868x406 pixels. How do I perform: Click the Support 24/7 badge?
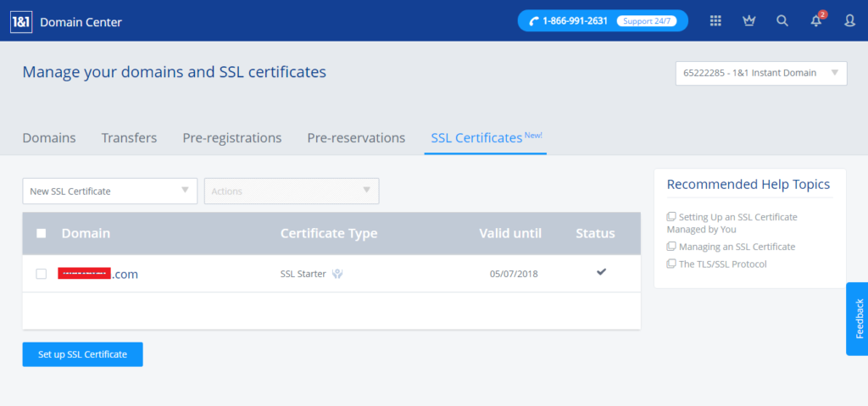(x=647, y=21)
